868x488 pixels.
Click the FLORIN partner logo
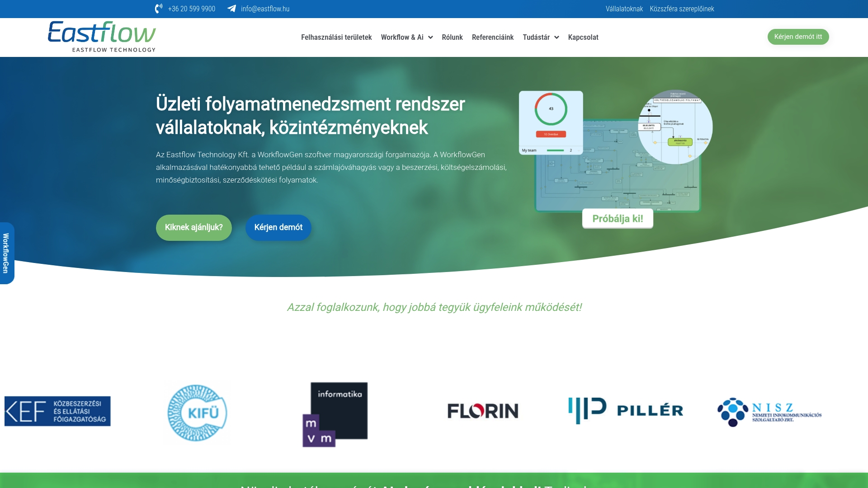coord(483,411)
